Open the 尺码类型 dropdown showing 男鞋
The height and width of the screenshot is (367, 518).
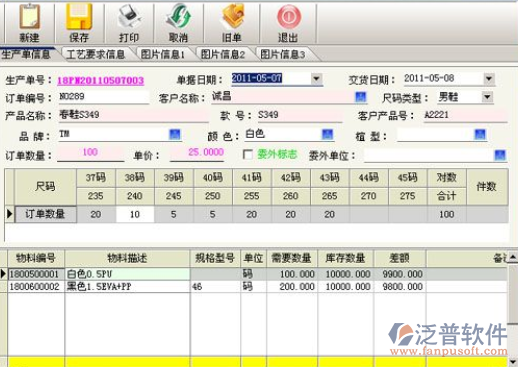(487, 97)
